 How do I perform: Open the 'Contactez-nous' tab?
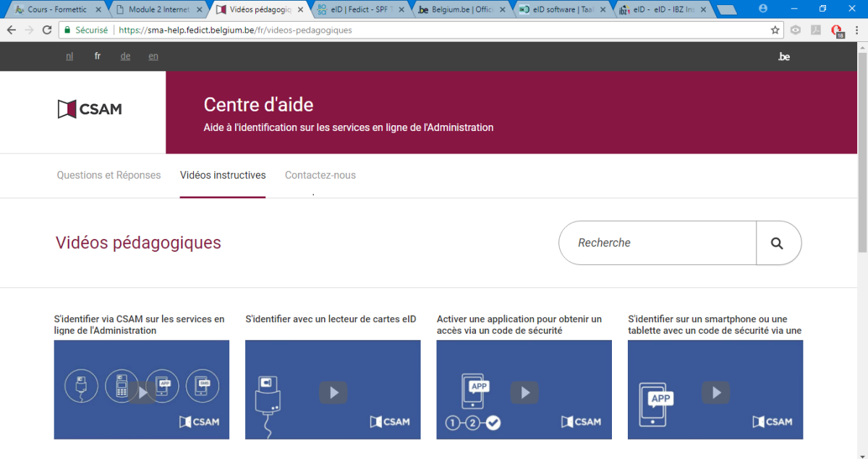(320, 175)
